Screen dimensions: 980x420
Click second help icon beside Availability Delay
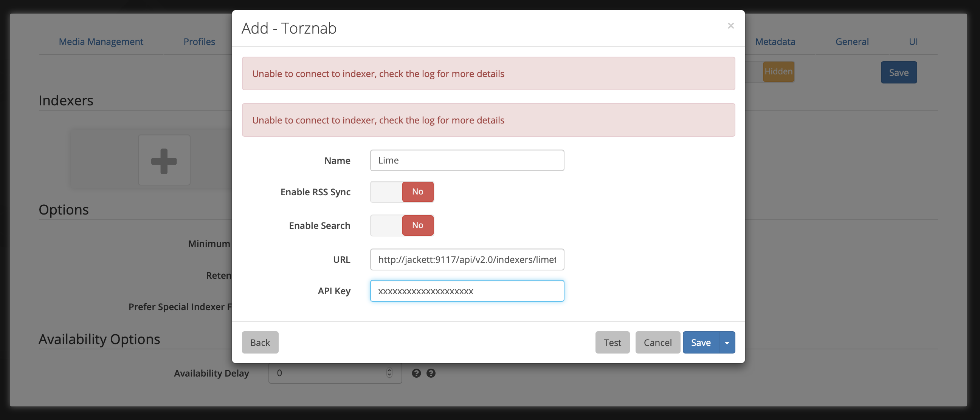[431, 373]
